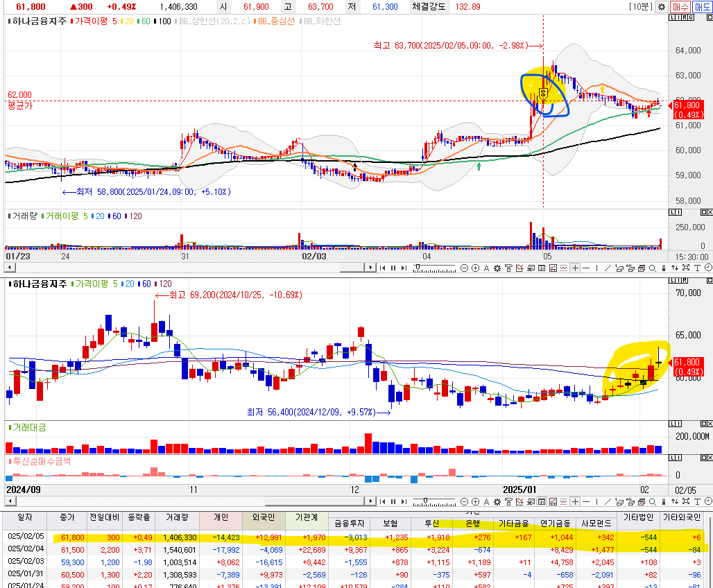The height and width of the screenshot is (588, 713).
Task: Toggle the LI button on 투신순매수금액 panel
Action: point(676,458)
